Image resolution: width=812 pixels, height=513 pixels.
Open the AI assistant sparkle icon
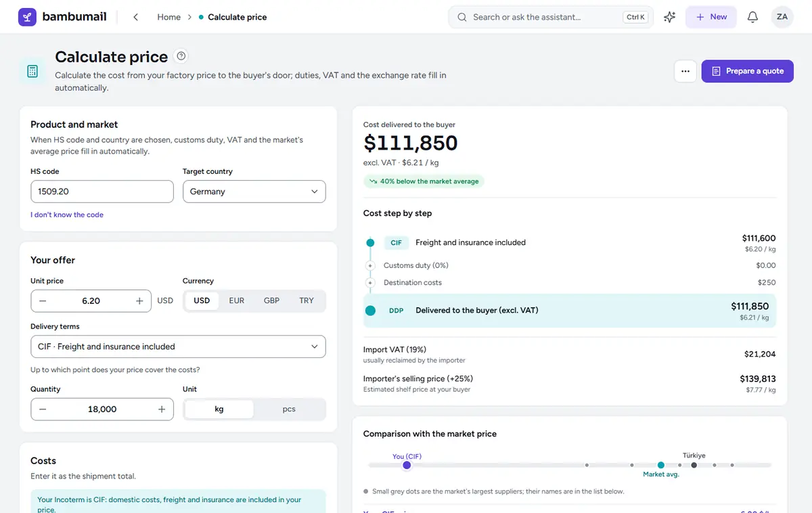[669, 17]
